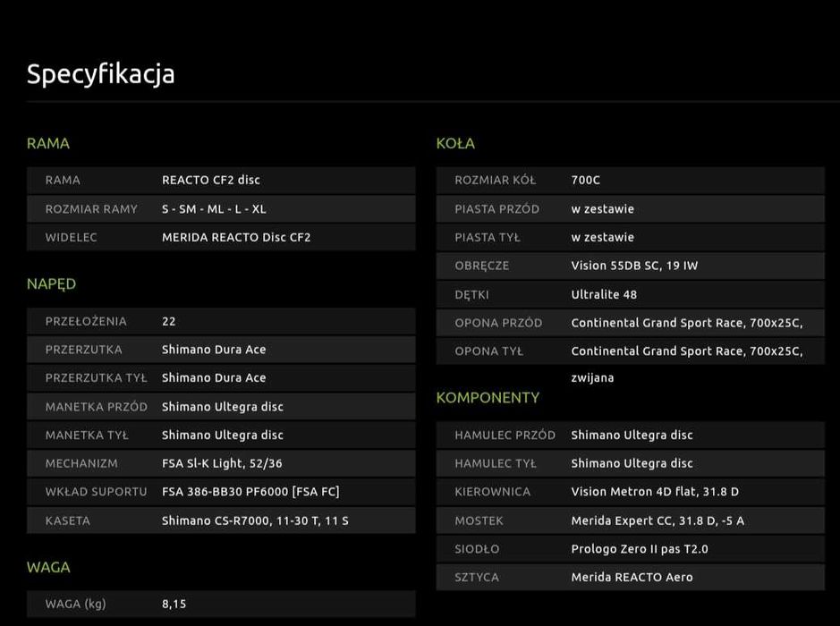Select the "OPONA TYŁ" row label
The width and height of the screenshot is (840, 626).
coord(489,351)
